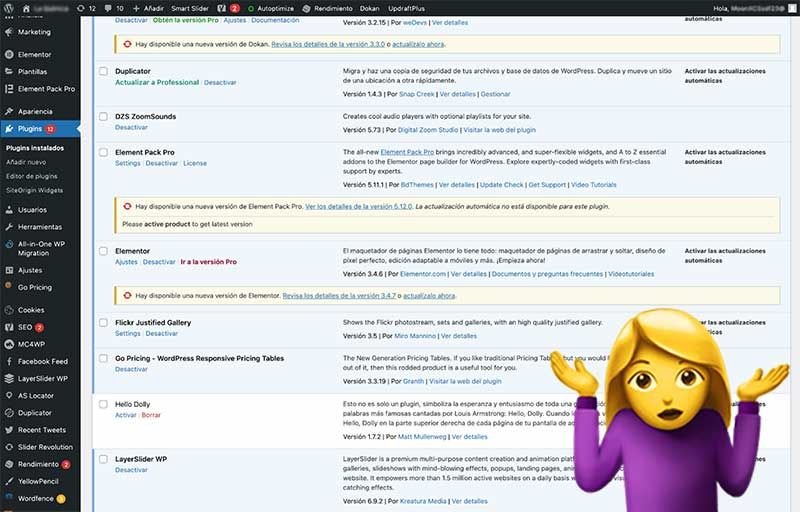Check the LayerSlider WP plugin checkbox
This screenshot has width=800, height=512.
[104, 459]
